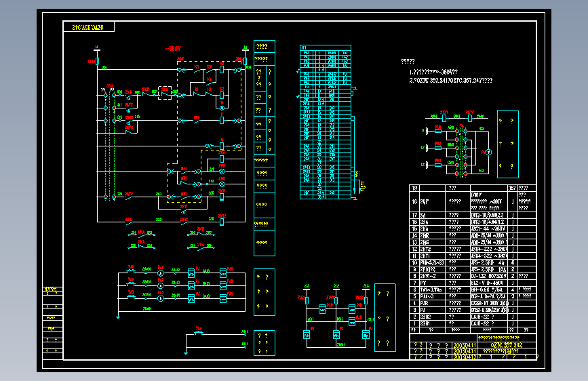
Task: Select the 2KT2 cell in the parts list
Action: (432, 249)
